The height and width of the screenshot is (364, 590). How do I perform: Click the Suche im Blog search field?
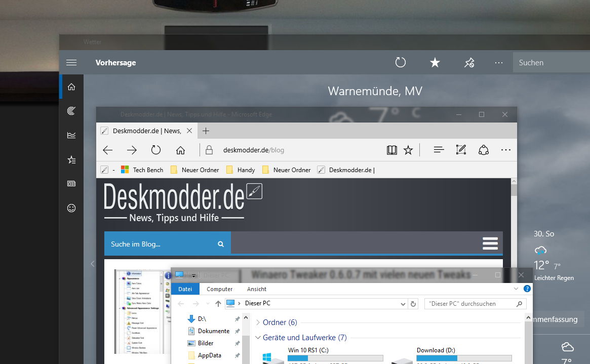pos(160,244)
